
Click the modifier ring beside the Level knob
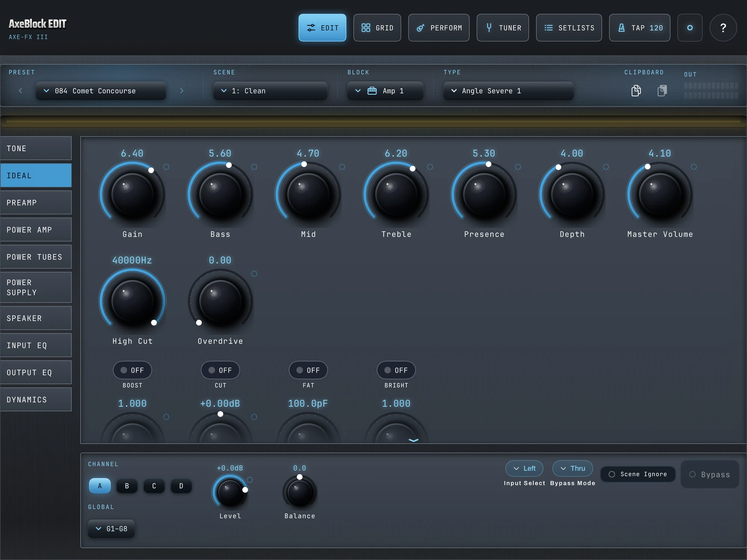pos(250,480)
